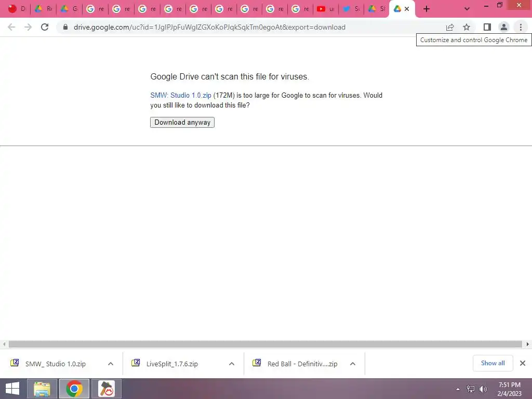Click the scrollbar left arrow
Image resolution: width=532 pixels, height=399 pixels.
tap(4, 344)
